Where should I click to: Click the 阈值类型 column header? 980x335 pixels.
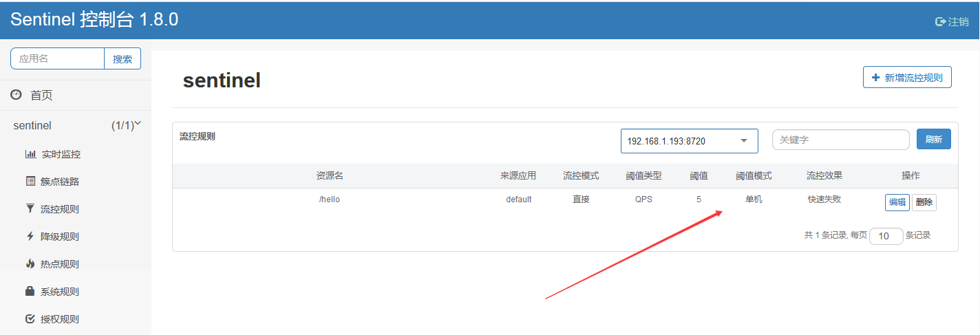point(644,176)
